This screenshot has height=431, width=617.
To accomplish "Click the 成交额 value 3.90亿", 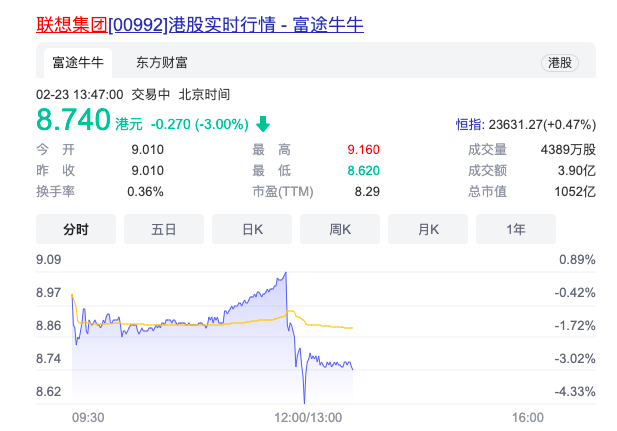I will point(576,170).
